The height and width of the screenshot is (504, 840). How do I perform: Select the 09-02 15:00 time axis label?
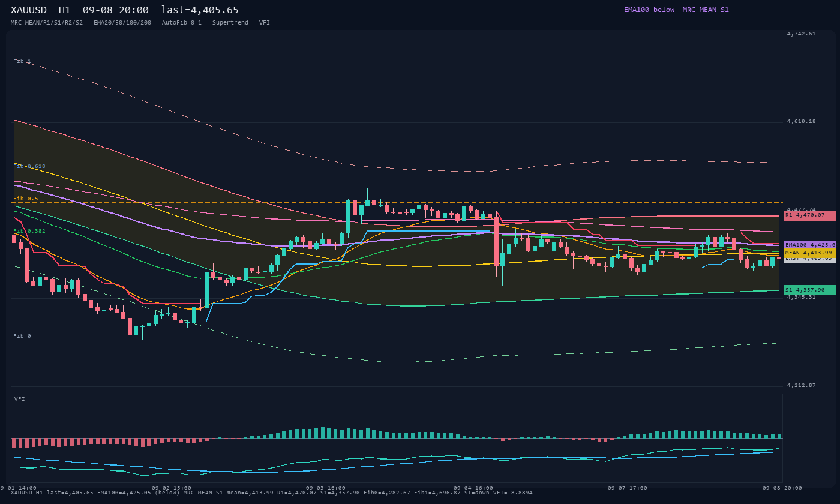[172, 488]
